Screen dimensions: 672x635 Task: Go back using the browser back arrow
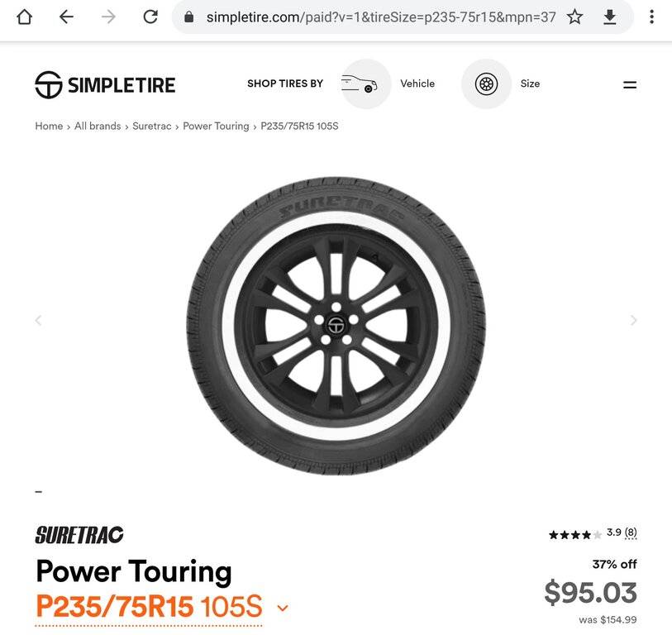pyautogui.click(x=66, y=17)
